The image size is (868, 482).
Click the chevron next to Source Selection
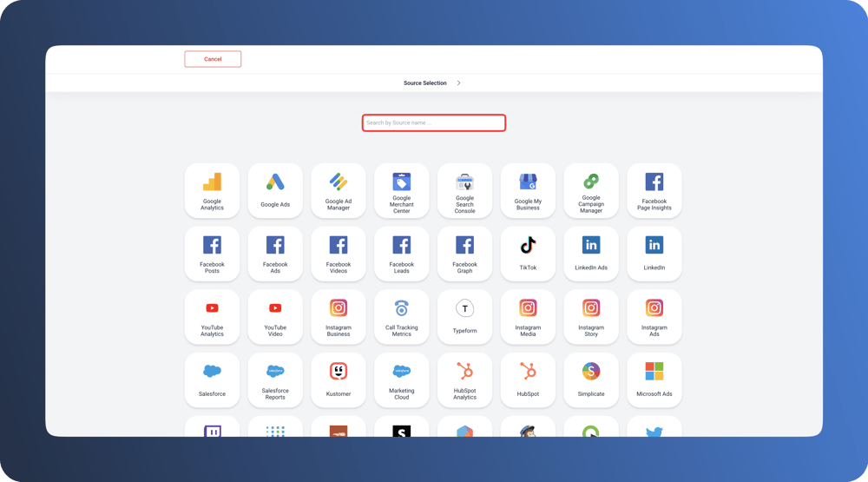458,83
